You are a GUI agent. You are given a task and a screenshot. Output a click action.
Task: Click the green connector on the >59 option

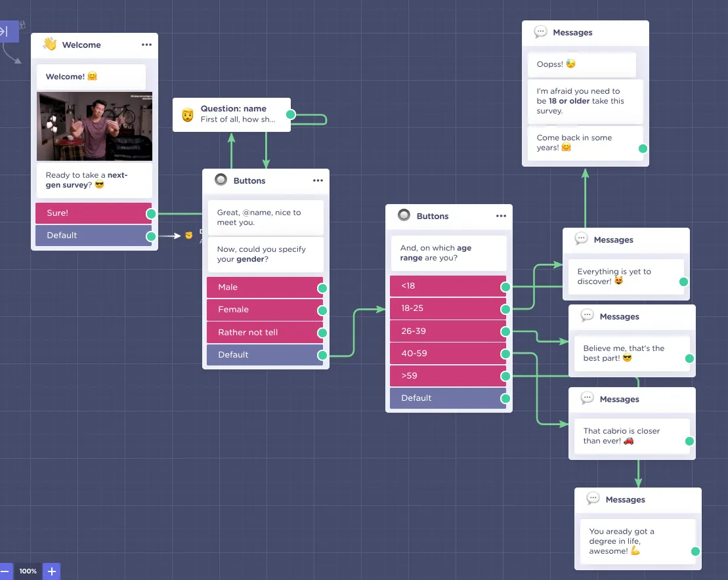[505, 376]
